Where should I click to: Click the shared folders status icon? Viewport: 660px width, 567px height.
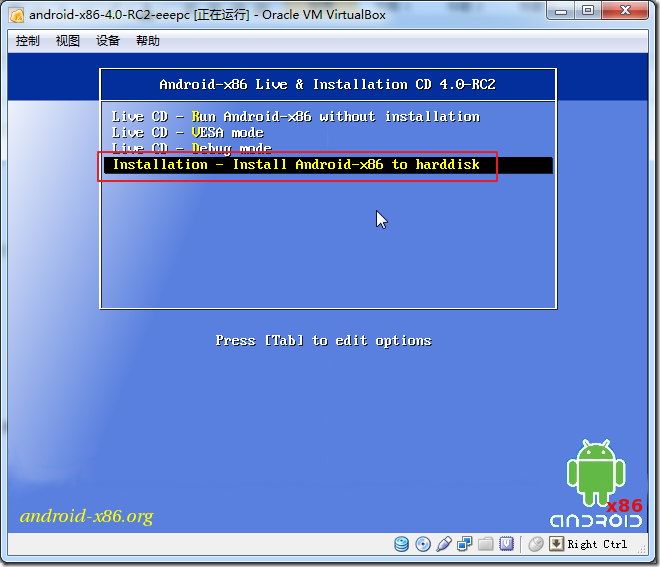click(x=485, y=544)
